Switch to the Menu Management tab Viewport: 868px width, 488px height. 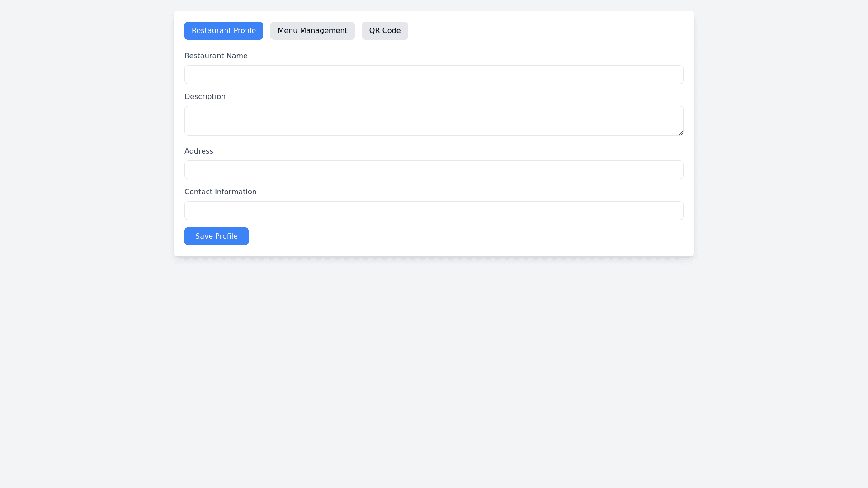pos(312,31)
